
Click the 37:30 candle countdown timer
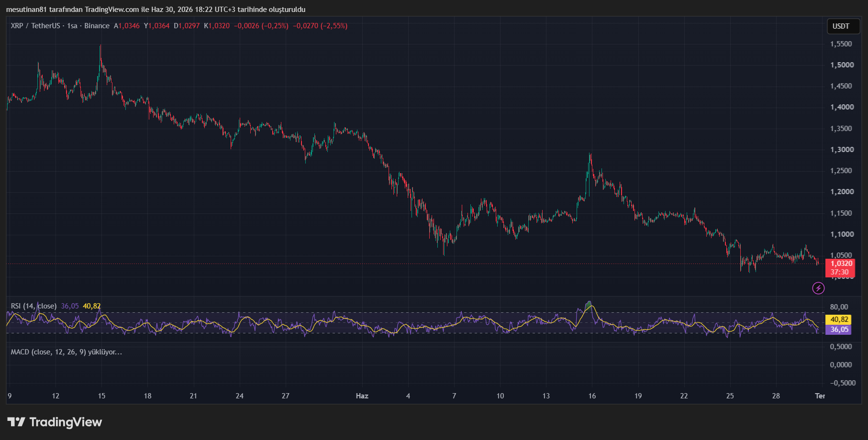point(840,272)
